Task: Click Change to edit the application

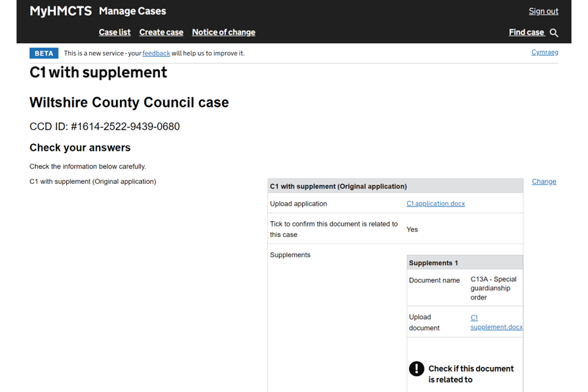Action: click(x=544, y=181)
